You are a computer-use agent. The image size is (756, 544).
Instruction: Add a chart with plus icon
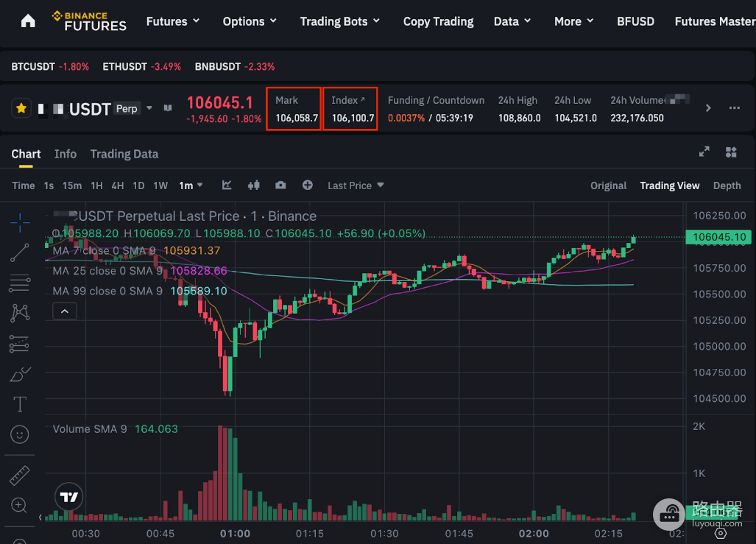point(308,186)
